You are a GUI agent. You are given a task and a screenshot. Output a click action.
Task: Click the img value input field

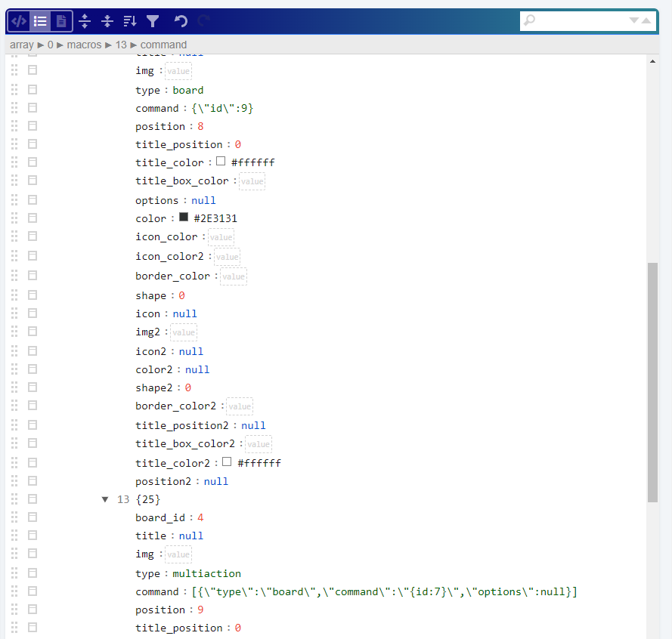[x=178, y=70]
